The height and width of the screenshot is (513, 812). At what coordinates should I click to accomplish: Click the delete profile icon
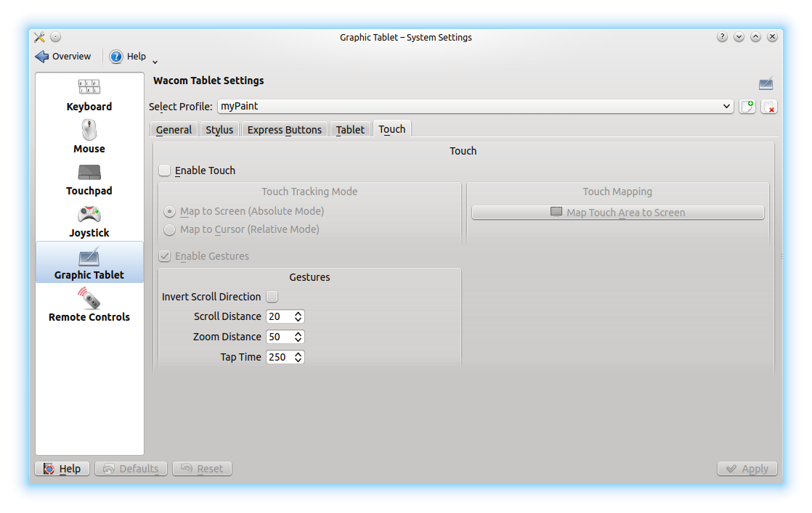(x=769, y=107)
